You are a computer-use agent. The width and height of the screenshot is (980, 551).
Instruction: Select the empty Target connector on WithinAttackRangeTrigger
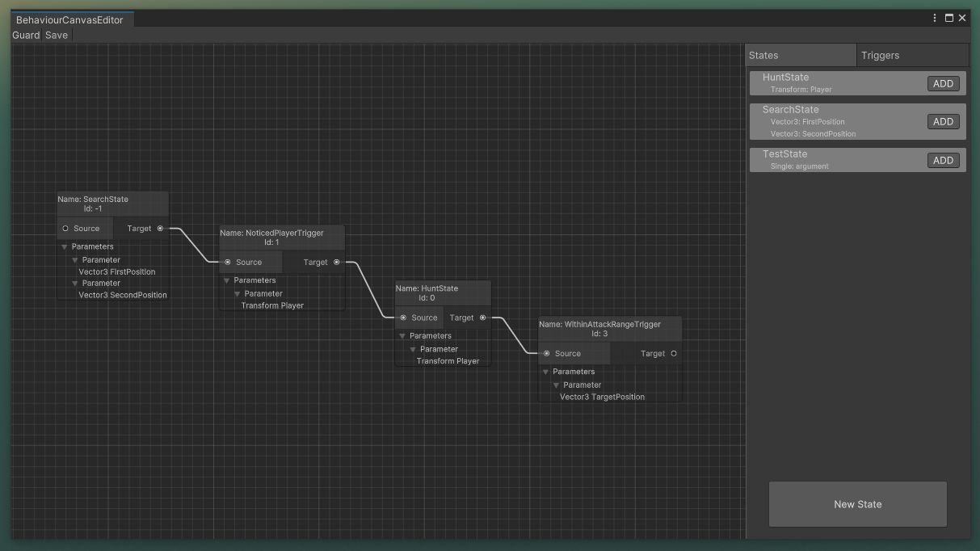pos(672,353)
